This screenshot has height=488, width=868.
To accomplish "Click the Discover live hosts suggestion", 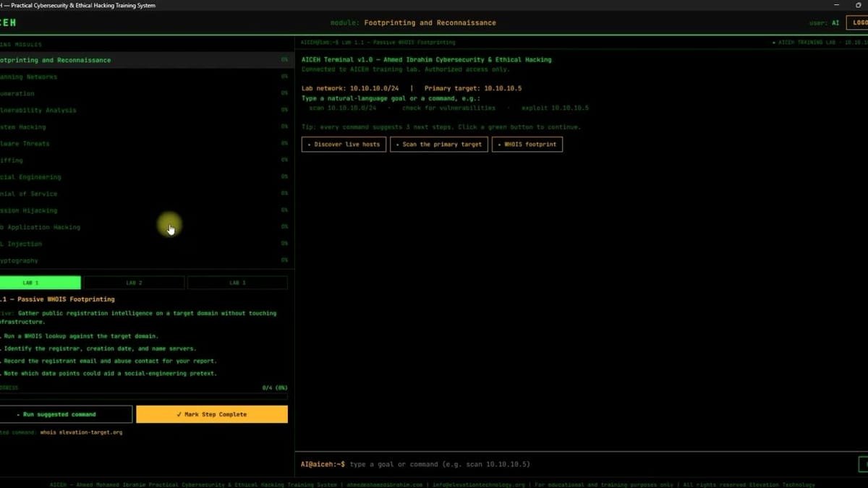I will 344,144.
